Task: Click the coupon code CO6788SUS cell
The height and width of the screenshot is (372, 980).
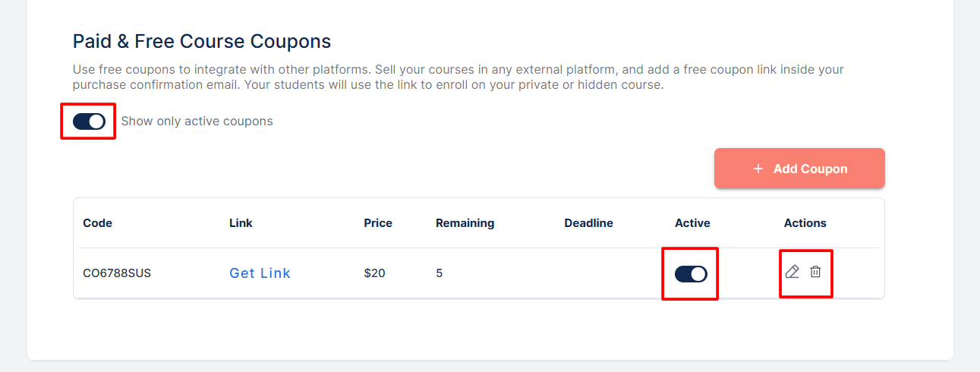Action: pyautogui.click(x=117, y=273)
